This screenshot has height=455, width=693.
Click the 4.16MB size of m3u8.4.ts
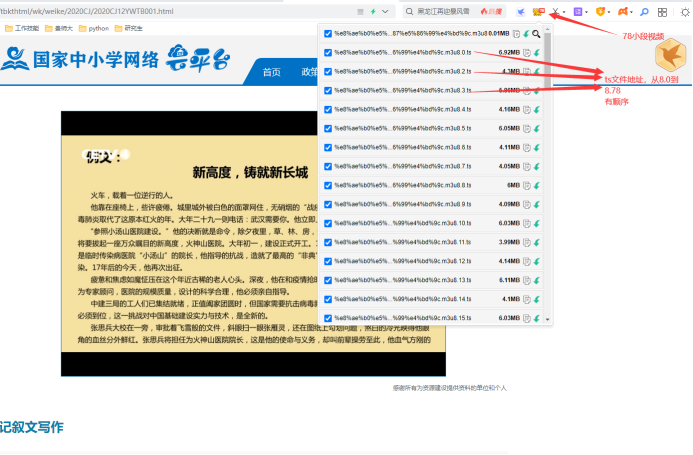click(509, 110)
